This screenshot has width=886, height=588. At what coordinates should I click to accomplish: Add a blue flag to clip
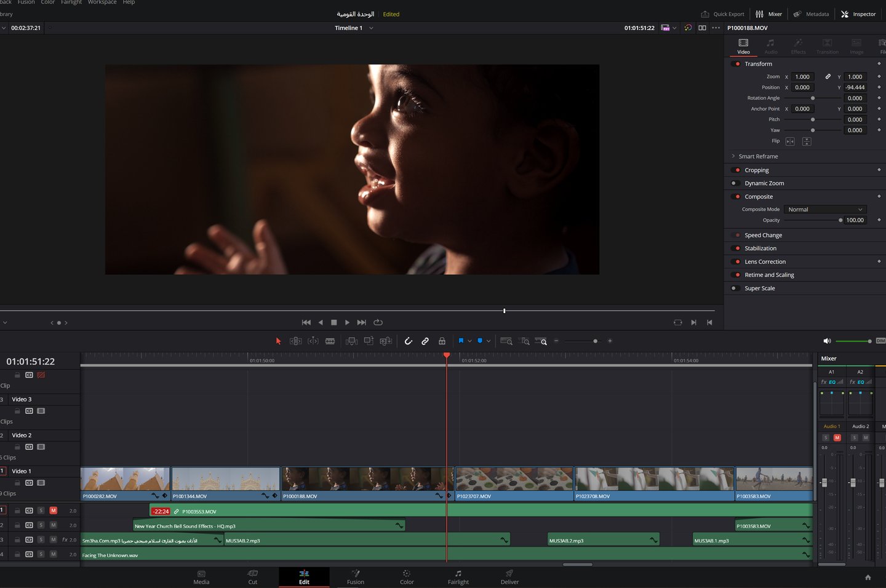coord(461,341)
